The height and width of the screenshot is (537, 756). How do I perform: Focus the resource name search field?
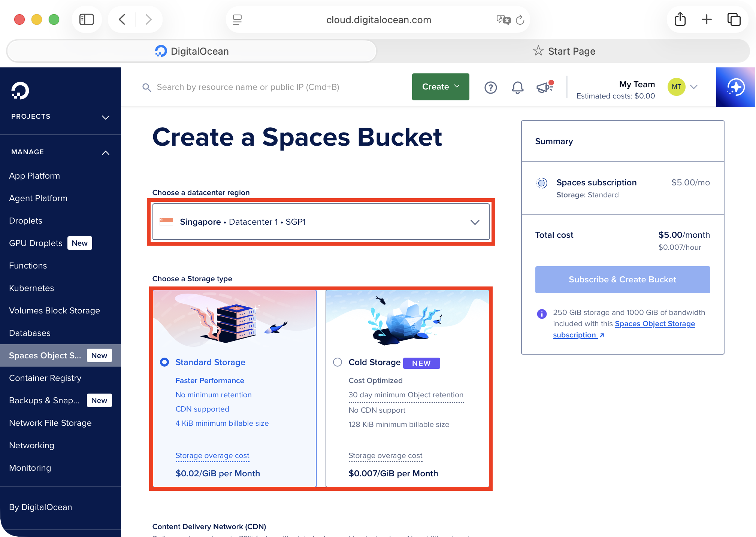(247, 87)
